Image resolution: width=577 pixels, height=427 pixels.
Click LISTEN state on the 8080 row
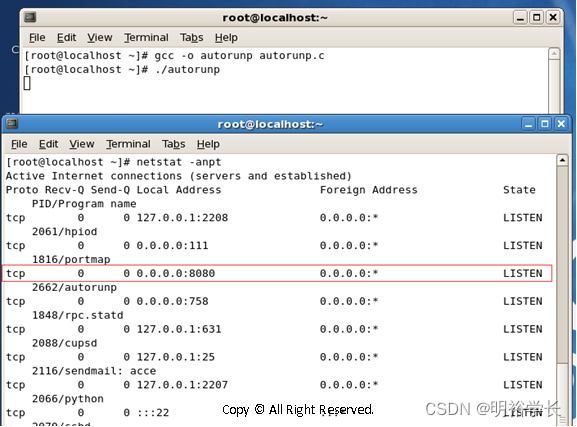click(x=523, y=274)
